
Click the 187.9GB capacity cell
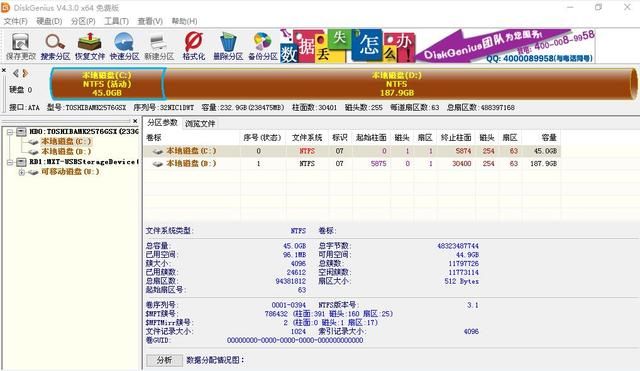[544, 164]
